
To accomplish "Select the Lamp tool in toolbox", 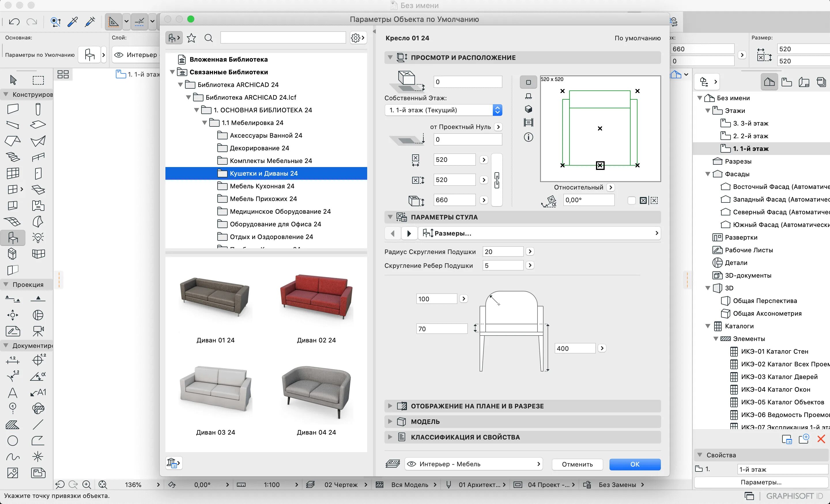I will tap(38, 238).
